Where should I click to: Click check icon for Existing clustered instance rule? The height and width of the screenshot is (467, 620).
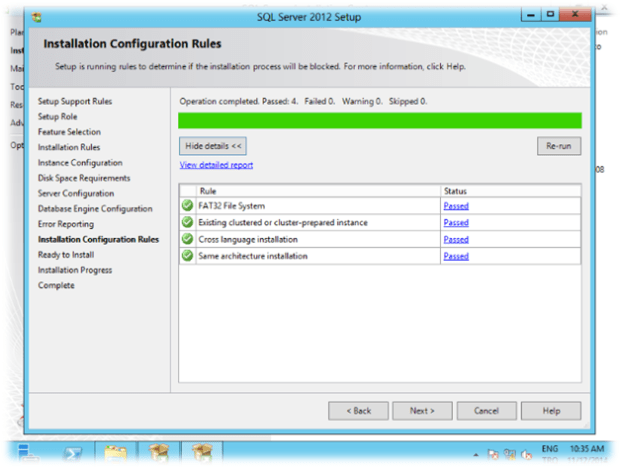click(187, 223)
